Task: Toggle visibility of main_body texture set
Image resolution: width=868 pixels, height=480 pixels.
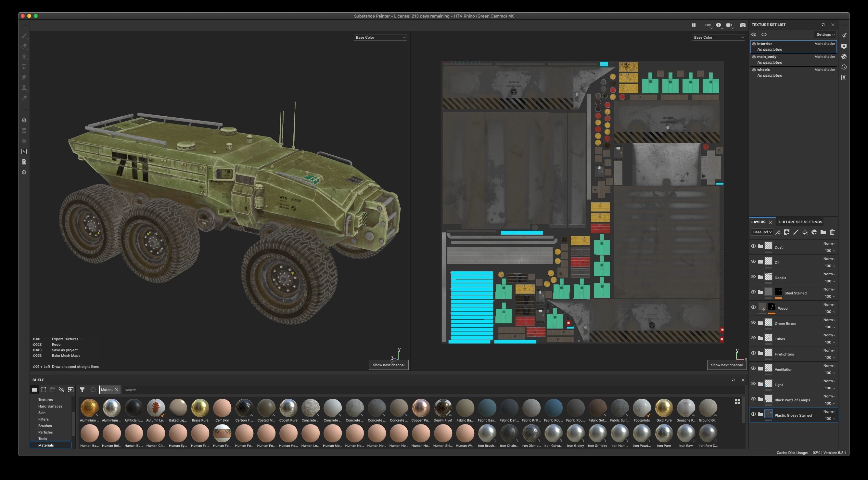Action: [754, 57]
